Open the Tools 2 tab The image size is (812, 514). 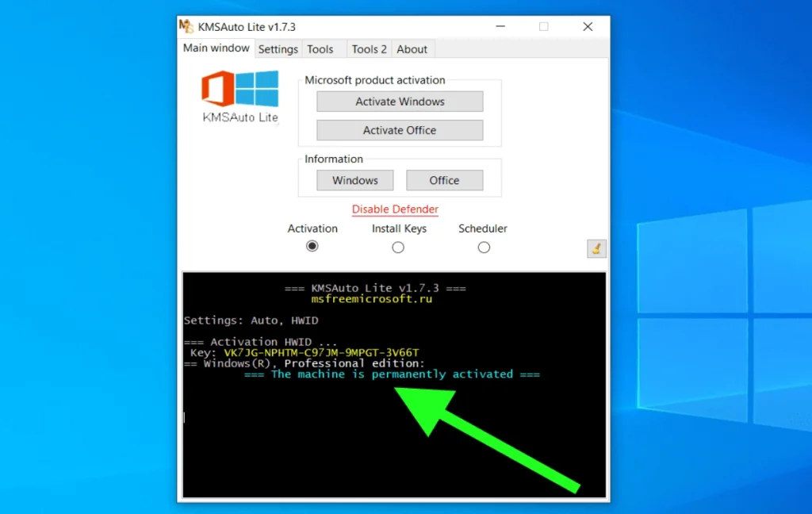pyautogui.click(x=368, y=48)
